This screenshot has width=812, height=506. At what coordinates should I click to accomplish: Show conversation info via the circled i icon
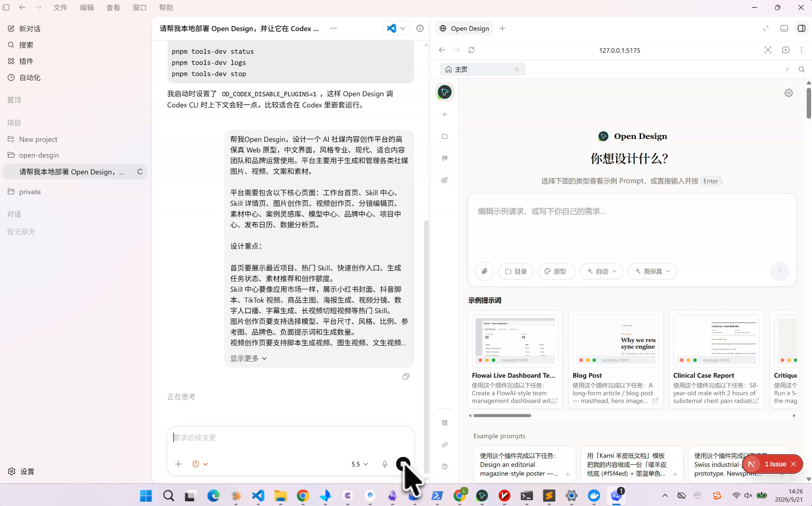(420, 28)
